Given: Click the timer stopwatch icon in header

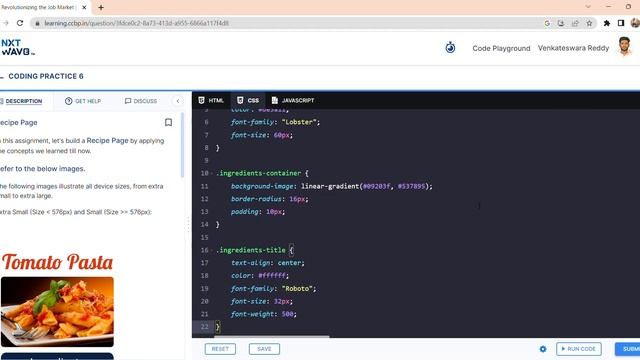Looking at the screenshot, I should (450, 48).
